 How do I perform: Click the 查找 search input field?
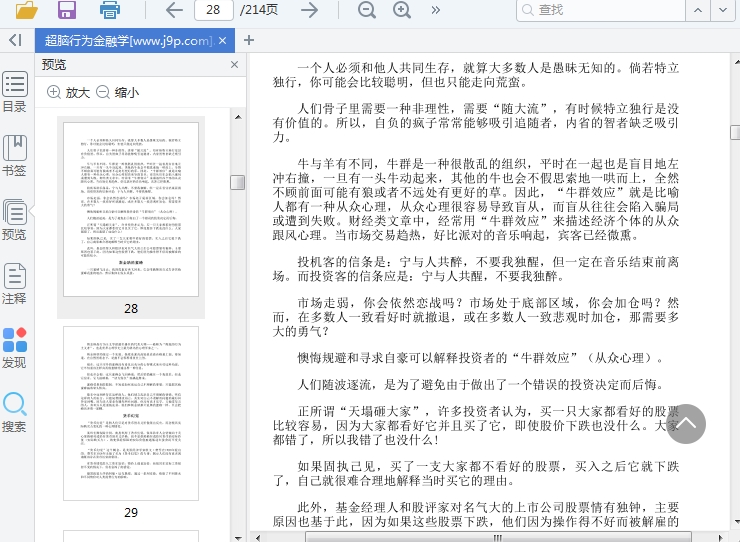click(601, 10)
